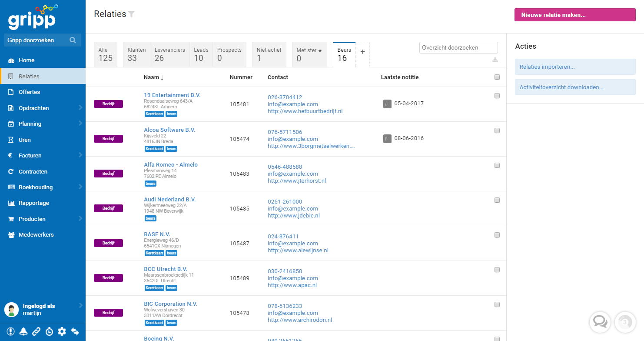Image resolution: width=644 pixels, height=341 pixels.
Task: Open the BIC Corporation N.V. relation link
Action: (170, 304)
